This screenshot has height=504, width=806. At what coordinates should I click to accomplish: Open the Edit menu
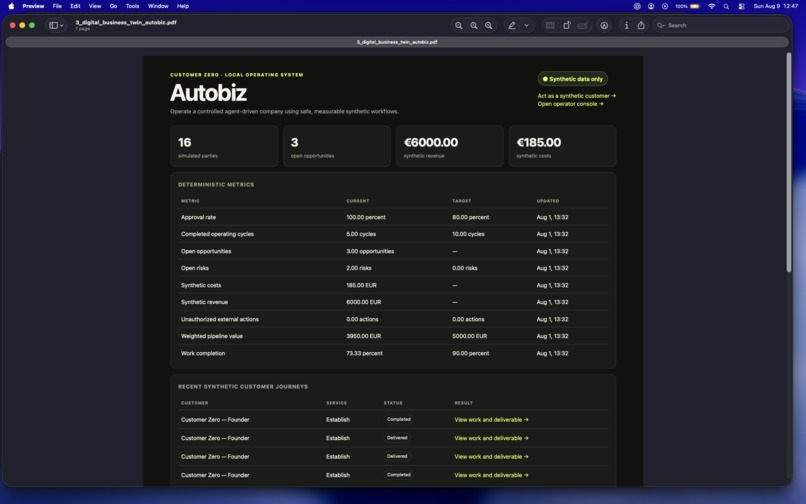(x=75, y=6)
